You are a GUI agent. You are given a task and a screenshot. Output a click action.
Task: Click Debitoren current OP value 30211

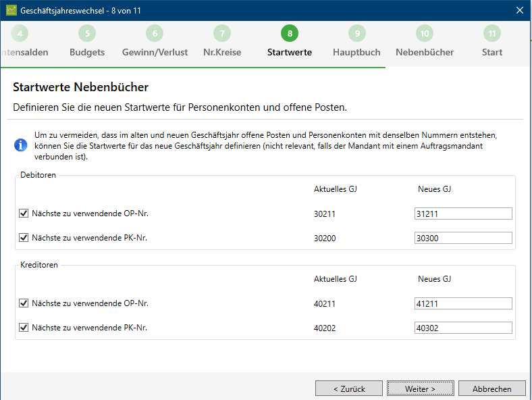[x=325, y=214]
